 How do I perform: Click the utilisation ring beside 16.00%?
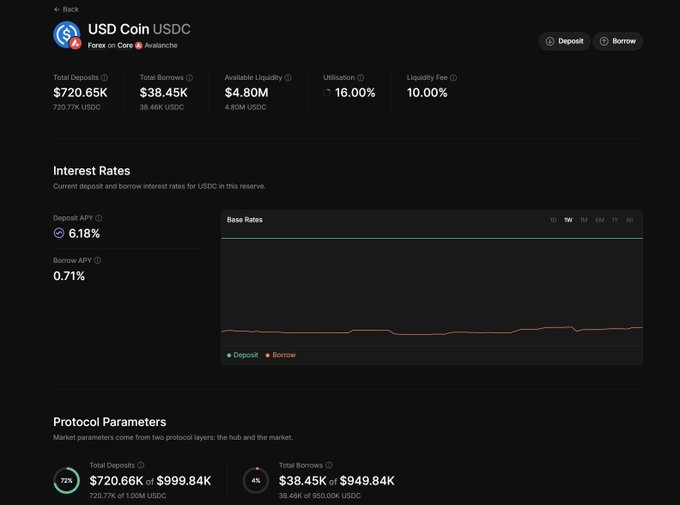(327, 92)
